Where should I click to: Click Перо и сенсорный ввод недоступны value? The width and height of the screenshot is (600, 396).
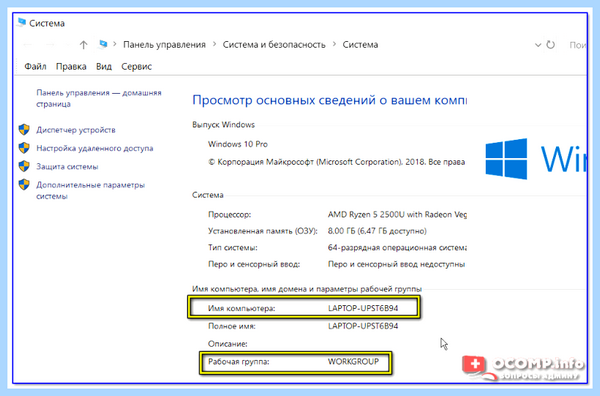396,264
